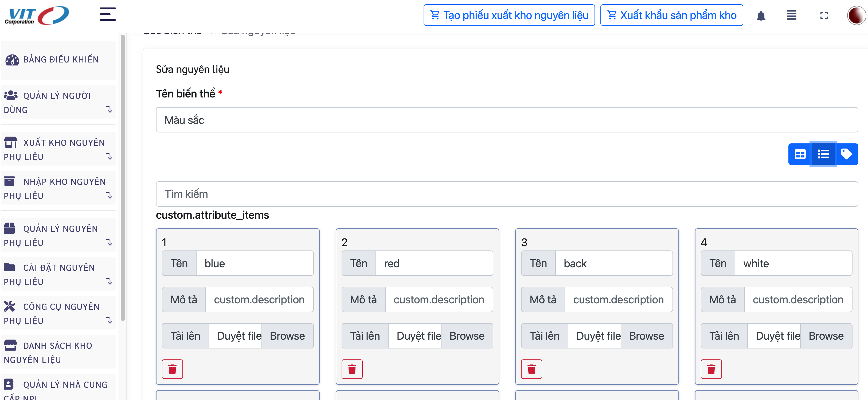Delete the white attribute item
The width and height of the screenshot is (868, 400).
711,369
